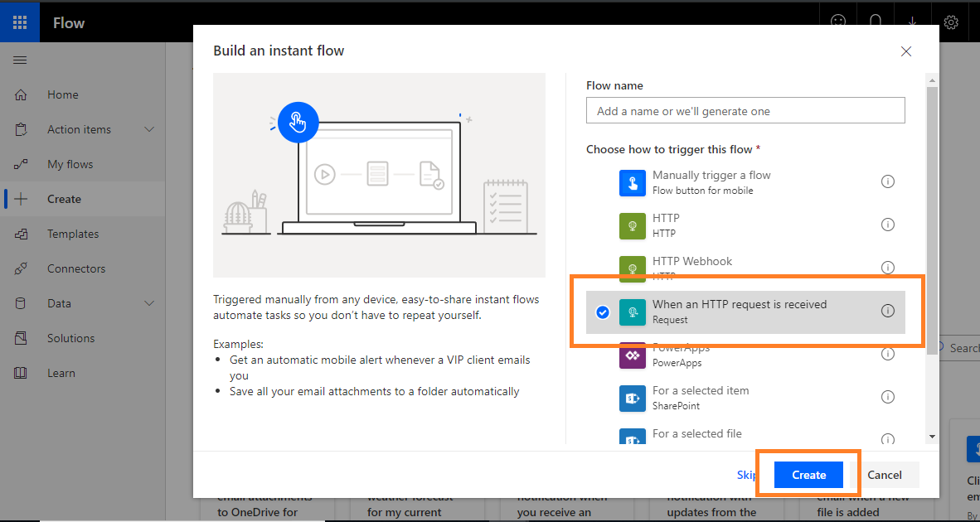Click the Flow title in header
Screen dimensions: 980x522
(x=69, y=24)
